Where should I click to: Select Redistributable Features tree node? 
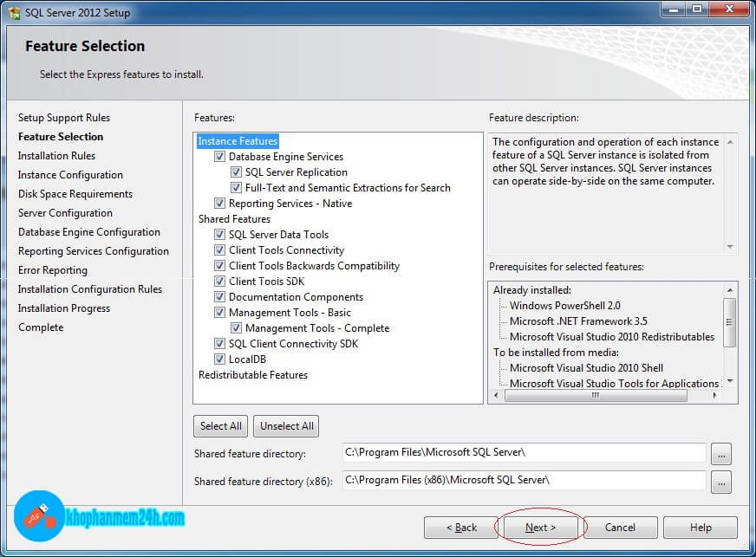[x=252, y=375]
